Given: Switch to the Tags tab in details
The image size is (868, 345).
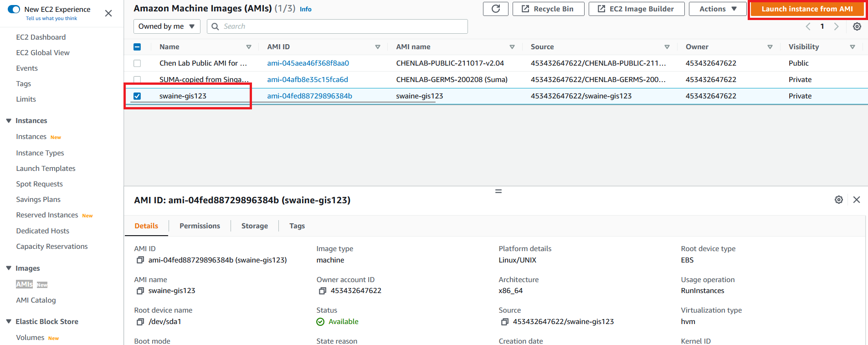Looking at the screenshot, I should [297, 226].
